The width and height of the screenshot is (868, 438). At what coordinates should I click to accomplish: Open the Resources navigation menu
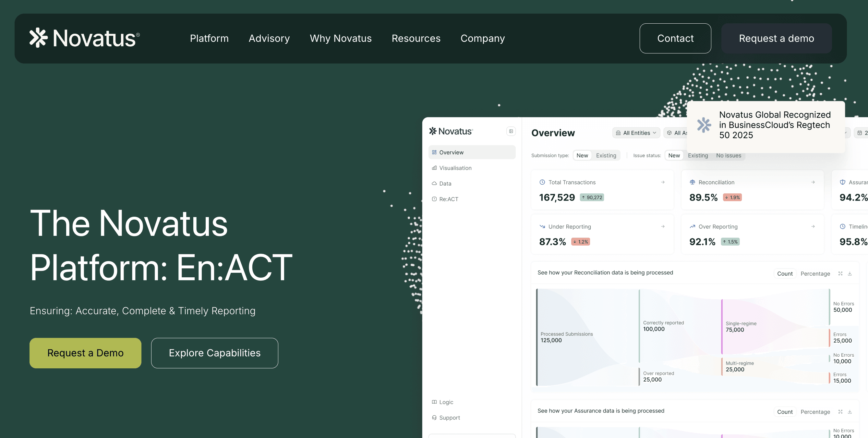tap(416, 38)
